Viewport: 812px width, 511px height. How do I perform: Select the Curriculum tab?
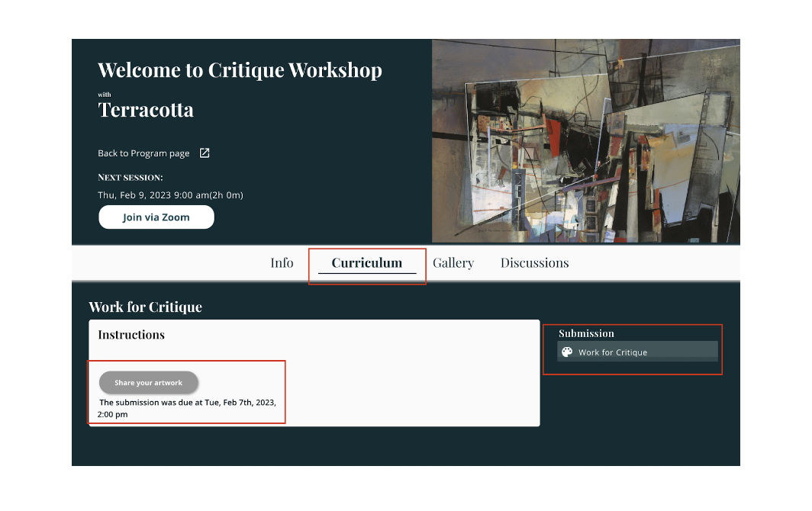pos(366,263)
